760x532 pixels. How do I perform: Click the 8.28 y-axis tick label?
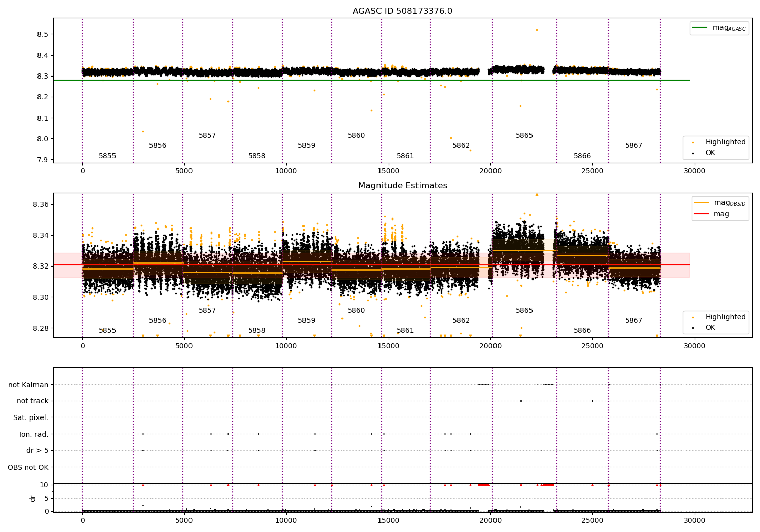pyautogui.click(x=40, y=328)
